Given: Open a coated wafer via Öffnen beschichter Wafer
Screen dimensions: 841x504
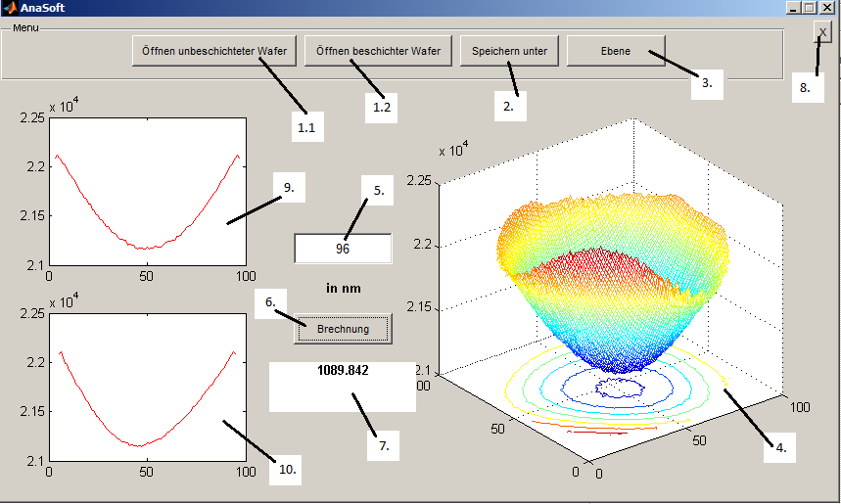Looking at the screenshot, I should click(x=377, y=51).
